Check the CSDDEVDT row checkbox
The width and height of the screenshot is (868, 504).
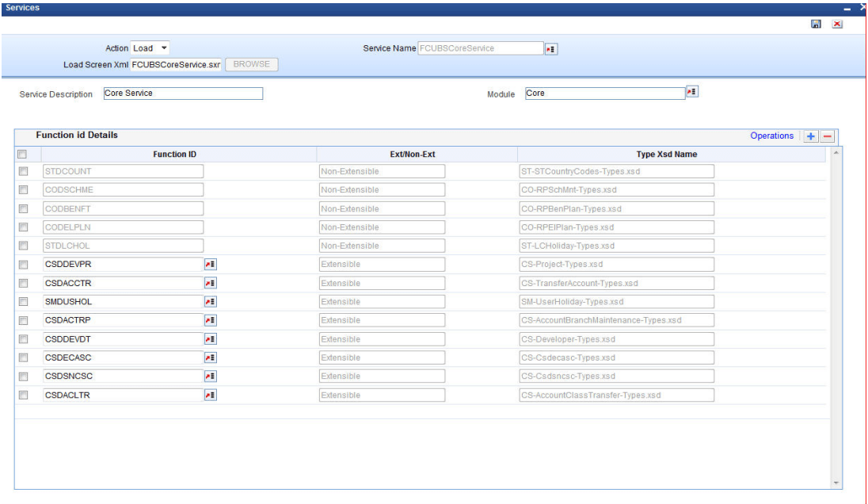click(x=23, y=339)
